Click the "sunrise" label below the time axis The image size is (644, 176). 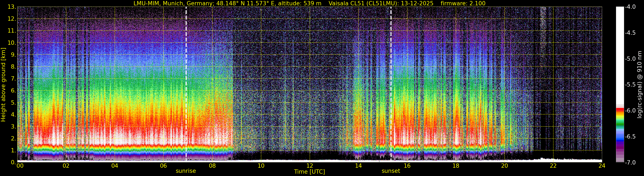(x=186, y=171)
